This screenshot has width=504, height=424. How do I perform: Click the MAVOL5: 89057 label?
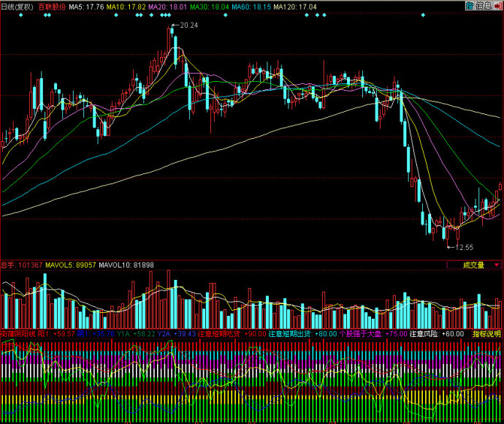click(71, 265)
